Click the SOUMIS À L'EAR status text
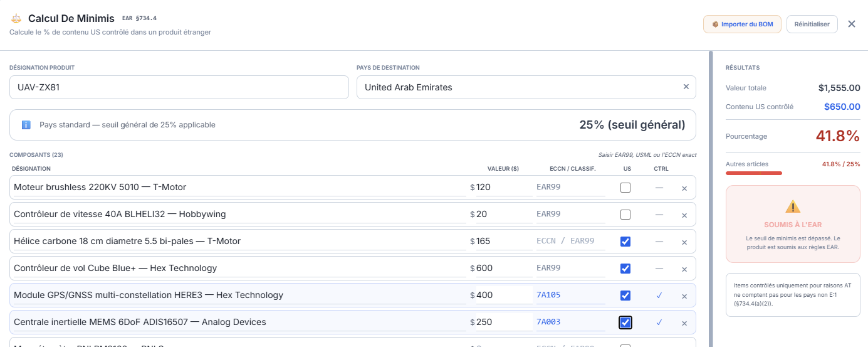868x347 pixels. 793,225
